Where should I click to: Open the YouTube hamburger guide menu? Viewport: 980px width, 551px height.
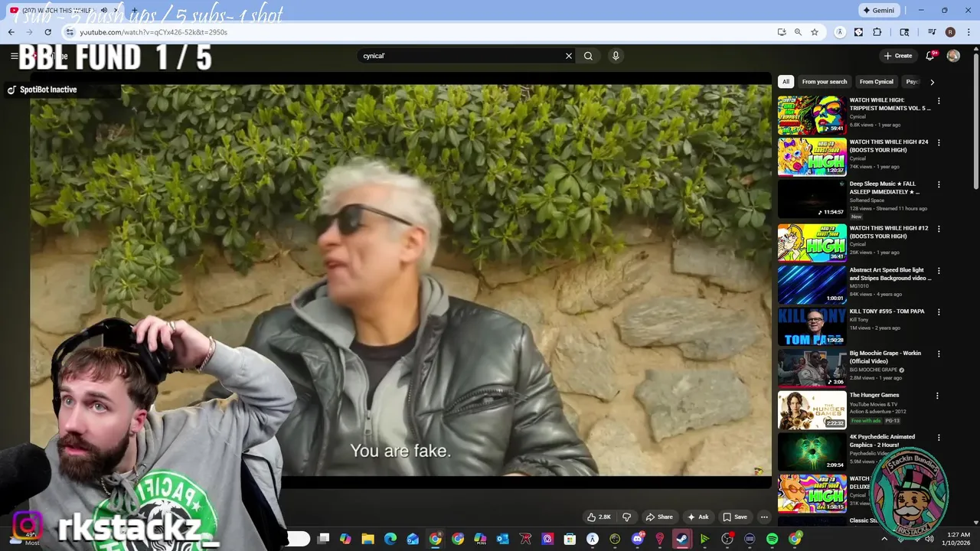click(x=14, y=56)
